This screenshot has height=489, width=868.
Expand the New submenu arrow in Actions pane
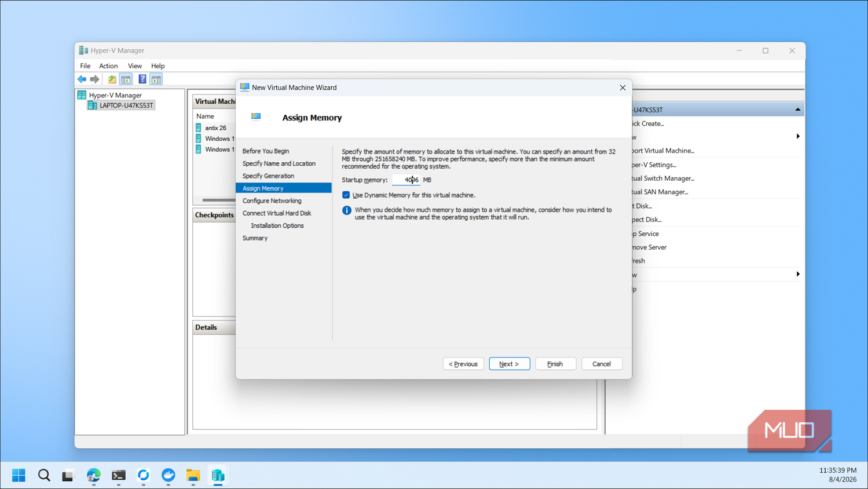pos(798,137)
